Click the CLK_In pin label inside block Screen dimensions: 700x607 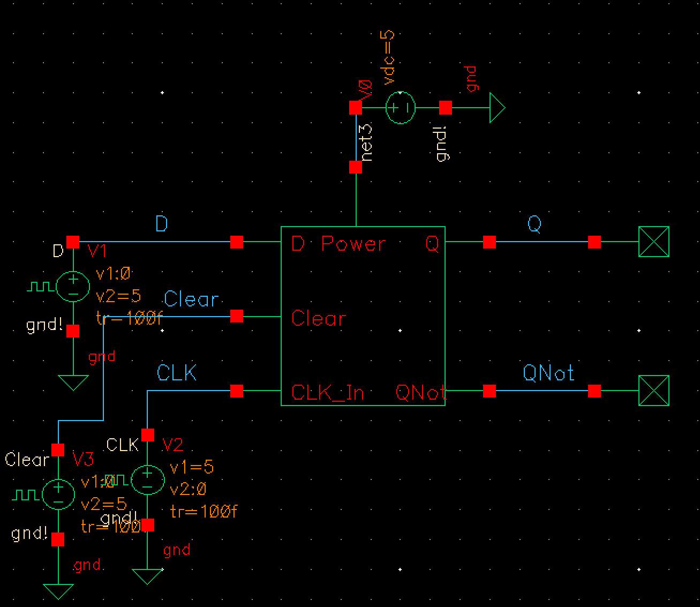click(328, 393)
